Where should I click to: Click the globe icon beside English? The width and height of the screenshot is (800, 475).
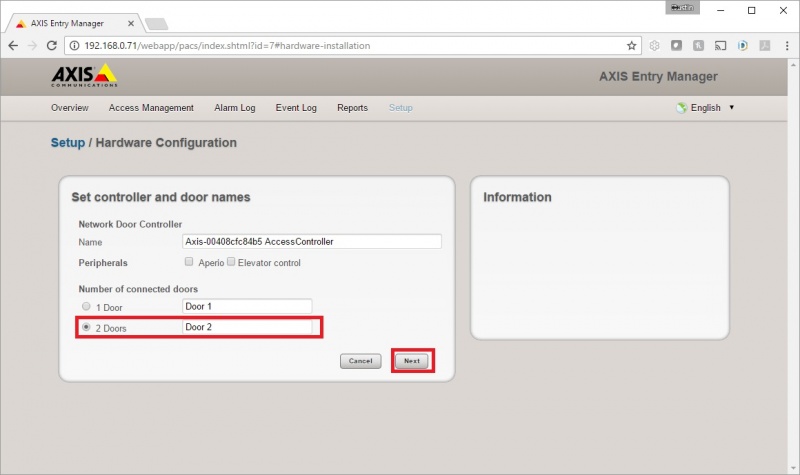pyautogui.click(x=681, y=108)
